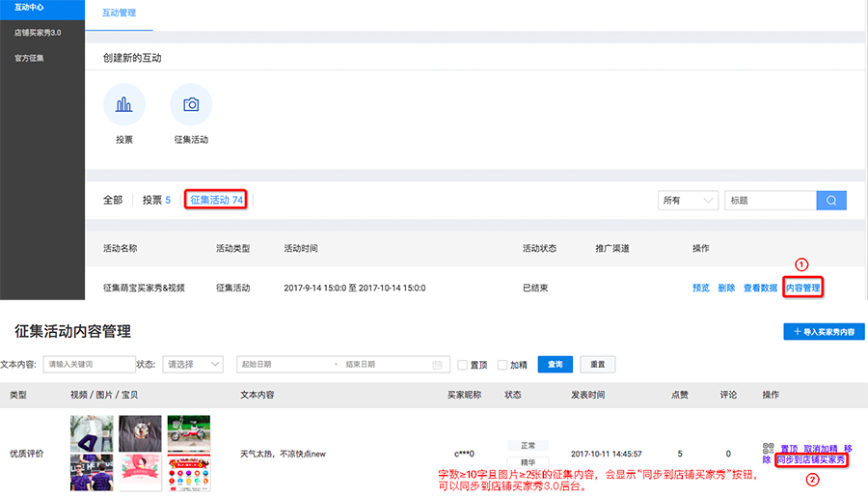Open the date range calendar icon
Image resolution: width=868 pixels, height=498 pixels.
[x=437, y=365]
